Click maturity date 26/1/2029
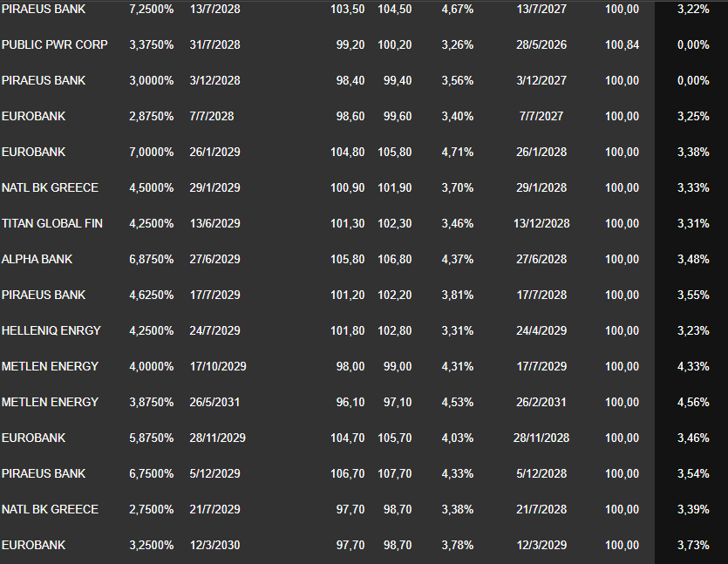The height and width of the screenshot is (564, 728). [215, 152]
